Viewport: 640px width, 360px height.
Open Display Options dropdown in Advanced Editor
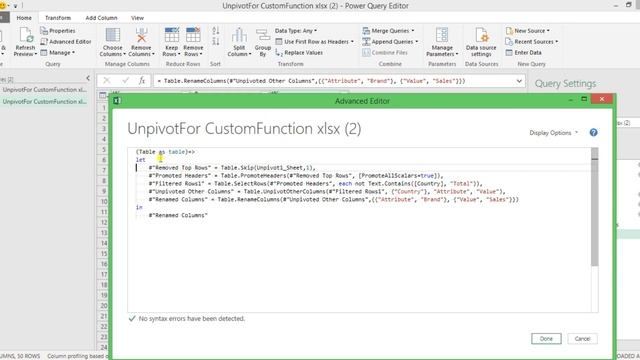553,133
